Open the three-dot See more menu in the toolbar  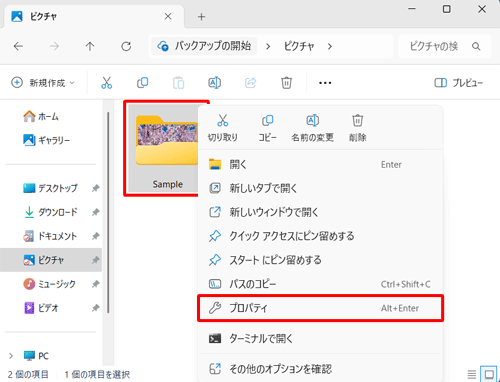coord(325,83)
